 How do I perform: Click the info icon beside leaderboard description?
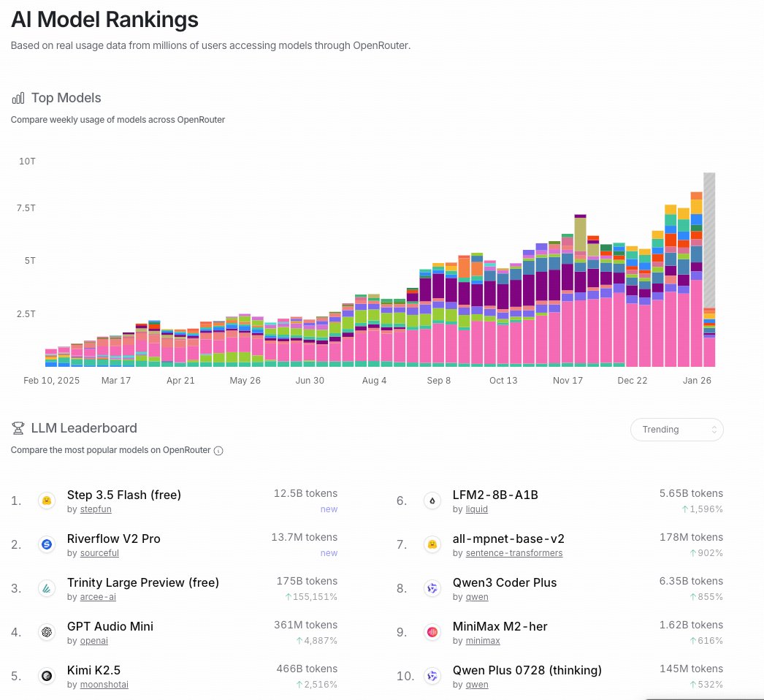tap(219, 451)
